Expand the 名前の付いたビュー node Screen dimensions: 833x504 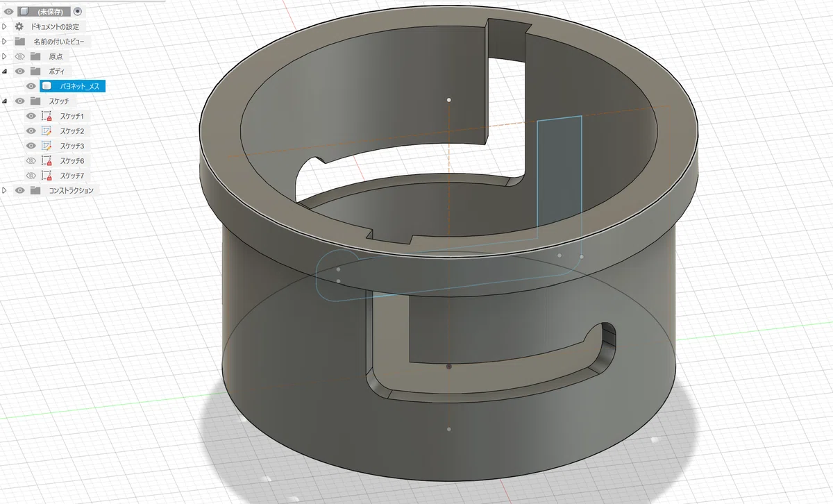pos(4,42)
